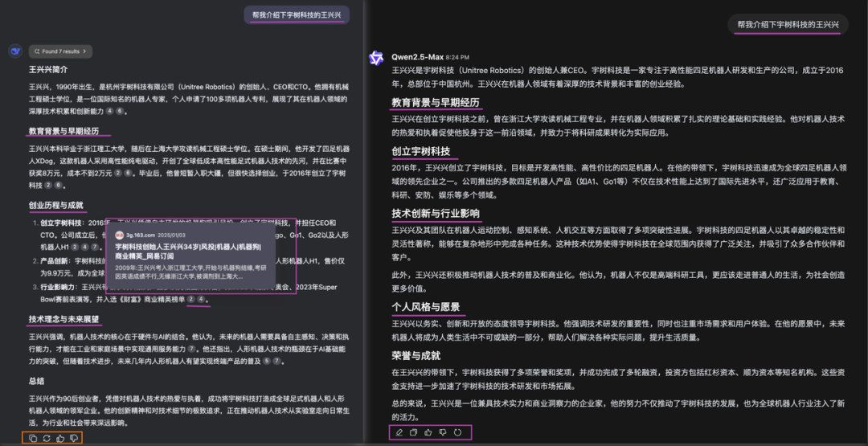868x446 pixels.
Task: Open citation 2 after 商业精英榜单
Action: 191,300
